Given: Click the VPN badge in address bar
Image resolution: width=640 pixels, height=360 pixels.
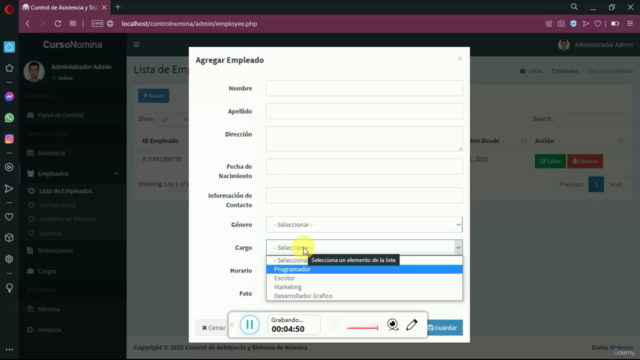Looking at the screenshot, I should pyautogui.click(x=97, y=24).
